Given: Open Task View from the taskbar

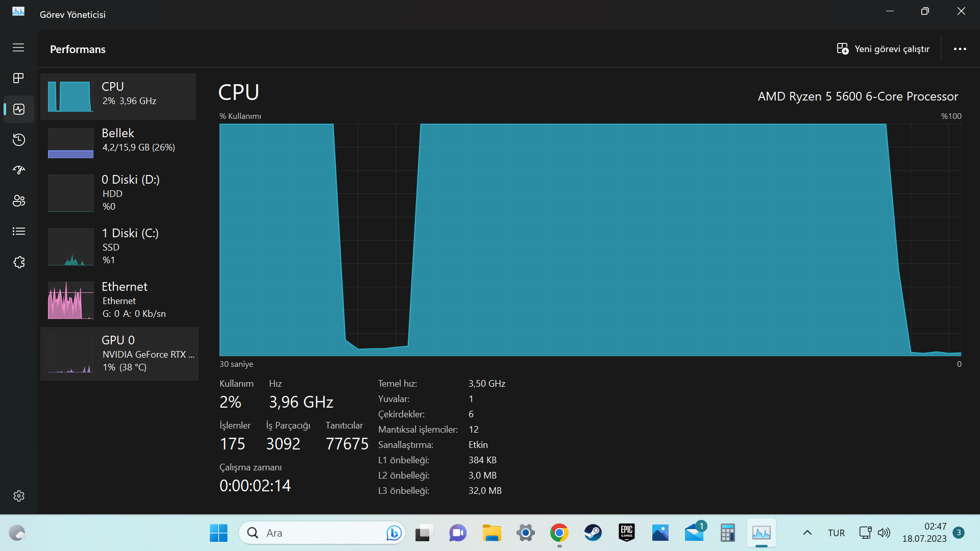Looking at the screenshot, I should pos(423,533).
